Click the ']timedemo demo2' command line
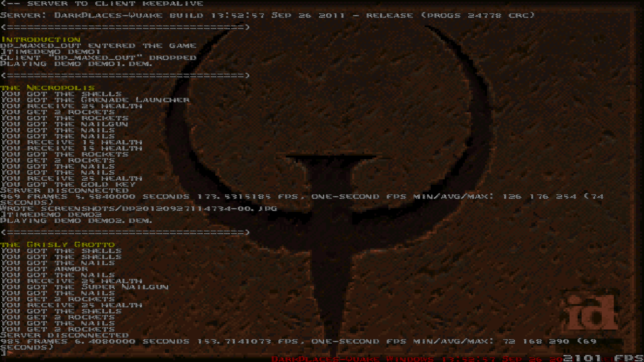The width and height of the screenshot is (644, 362). tap(51, 215)
